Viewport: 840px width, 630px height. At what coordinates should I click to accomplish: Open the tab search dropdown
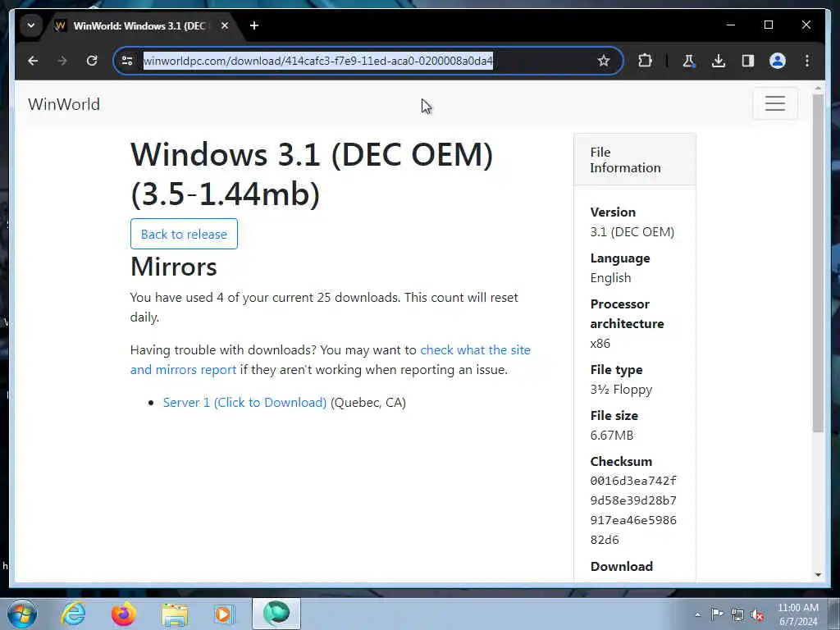[31, 25]
